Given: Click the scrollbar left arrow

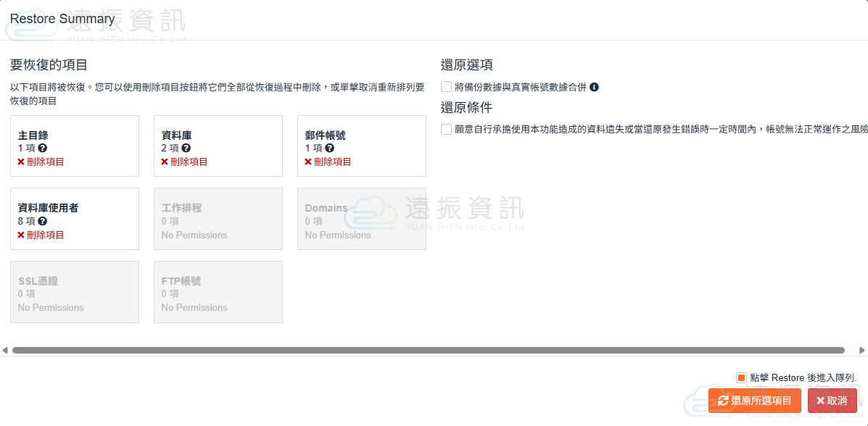Looking at the screenshot, I should click(5, 350).
